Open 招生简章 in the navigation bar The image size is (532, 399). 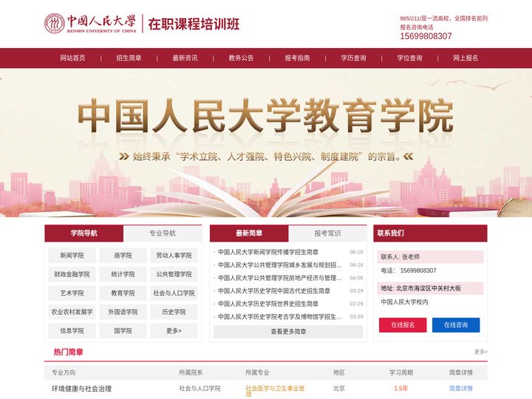click(x=129, y=58)
